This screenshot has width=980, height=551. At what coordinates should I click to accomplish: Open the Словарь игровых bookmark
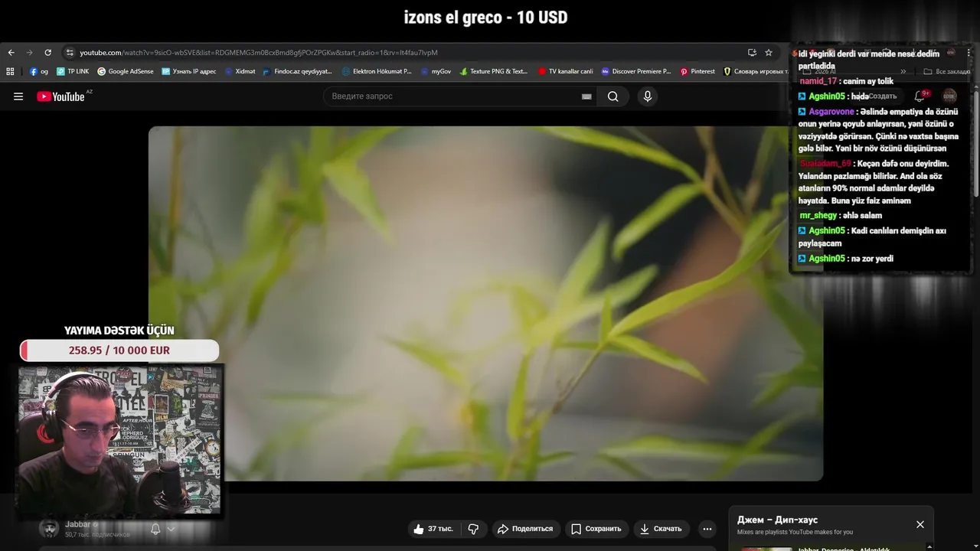pos(756,71)
